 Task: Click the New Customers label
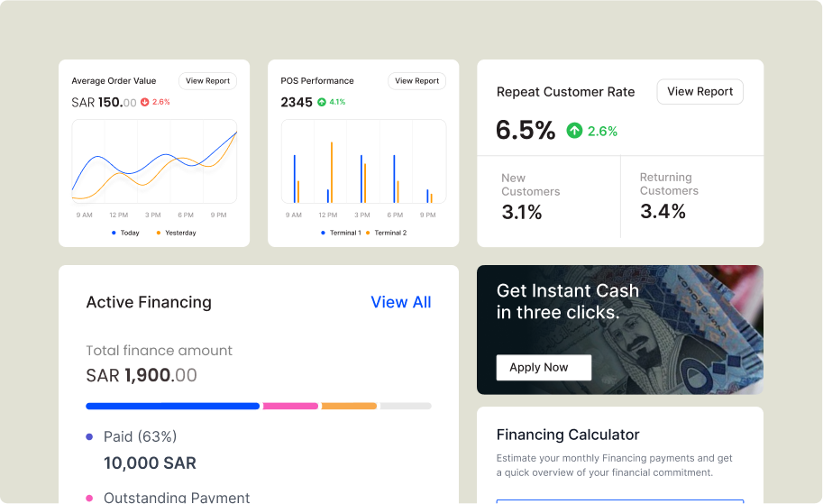pyautogui.click(x=531, y=185)
